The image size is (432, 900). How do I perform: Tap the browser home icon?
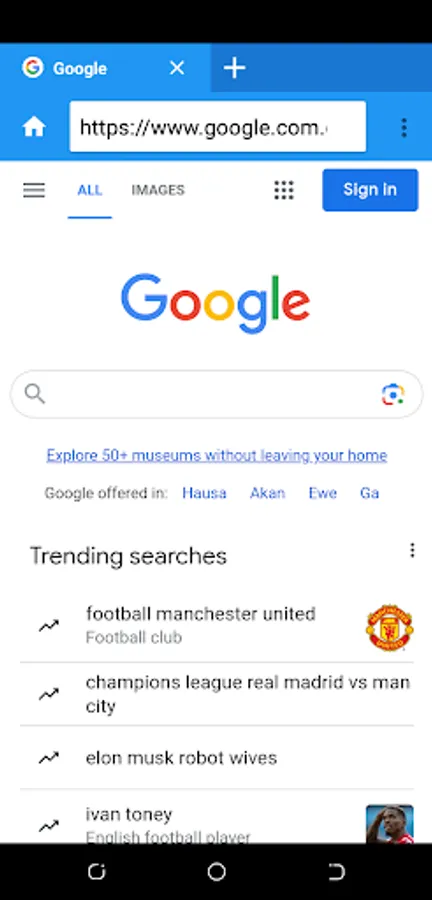pyautogui.click(x=34, y=127)
